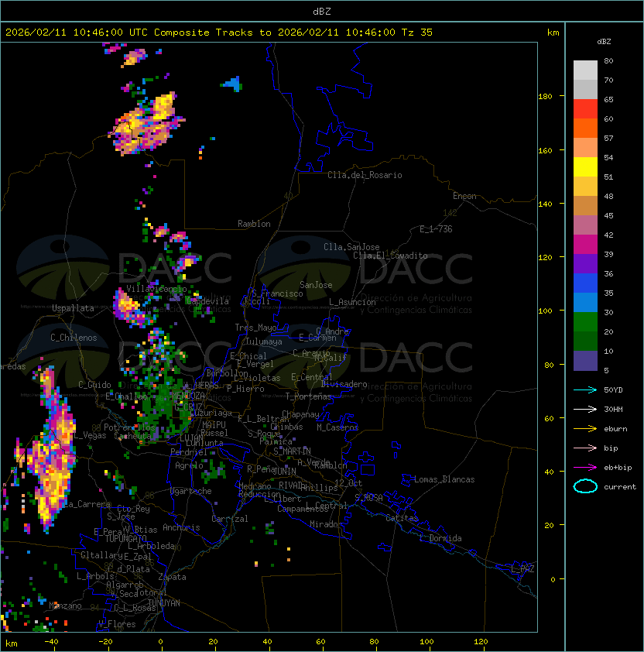Click the 'L_PAZ' map label
Screen dimensions: 644x652
point(522,569)
